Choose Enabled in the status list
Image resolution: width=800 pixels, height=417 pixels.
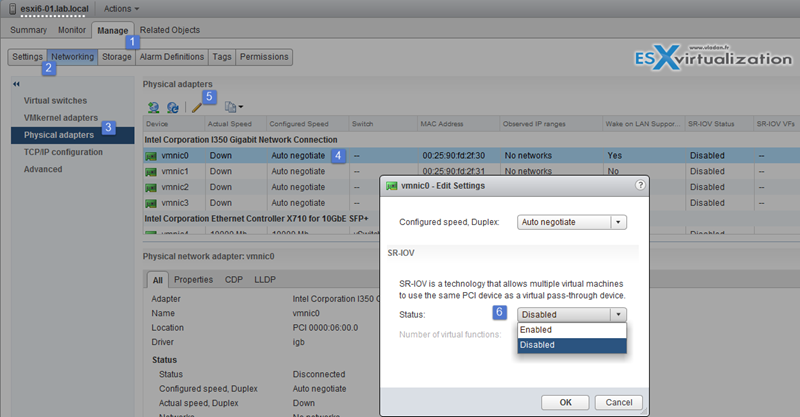tap(571, 330)
